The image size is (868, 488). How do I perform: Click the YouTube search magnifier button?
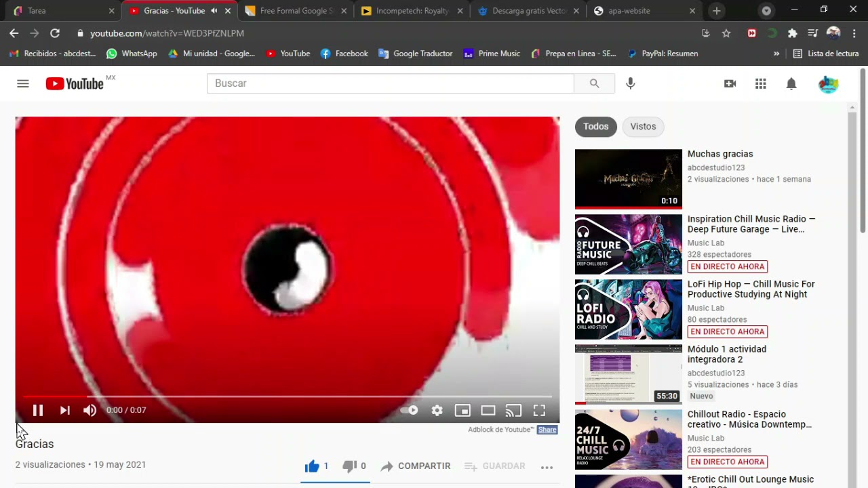pos(594,83)
